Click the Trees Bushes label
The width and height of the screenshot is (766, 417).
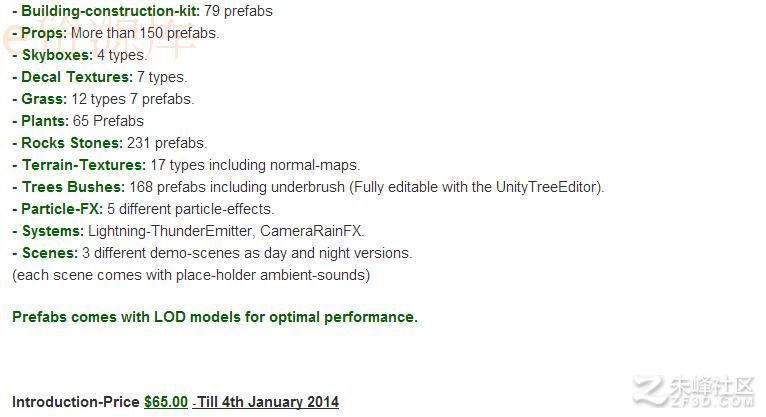[73, 187]
